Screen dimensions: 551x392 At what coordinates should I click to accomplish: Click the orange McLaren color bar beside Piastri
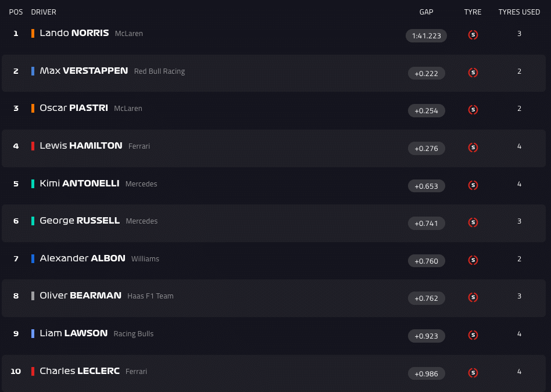[x=33, y=109]
